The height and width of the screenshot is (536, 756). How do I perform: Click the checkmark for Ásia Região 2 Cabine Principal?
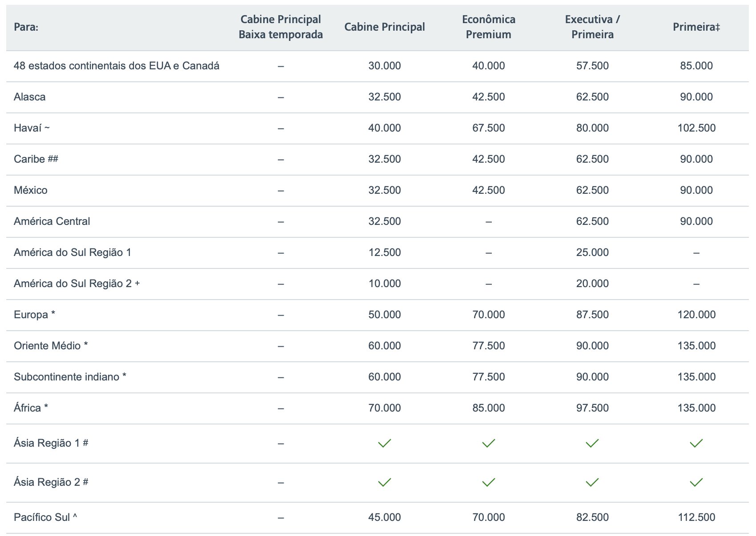click(384, 482)
